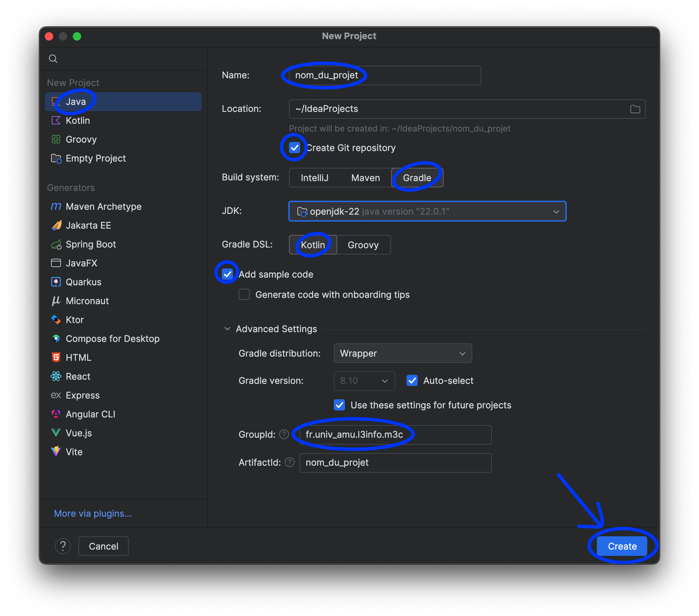Click the Compose for Desktop icon
Viewport: 699px width, 616px height.
[x=56, y=339]
